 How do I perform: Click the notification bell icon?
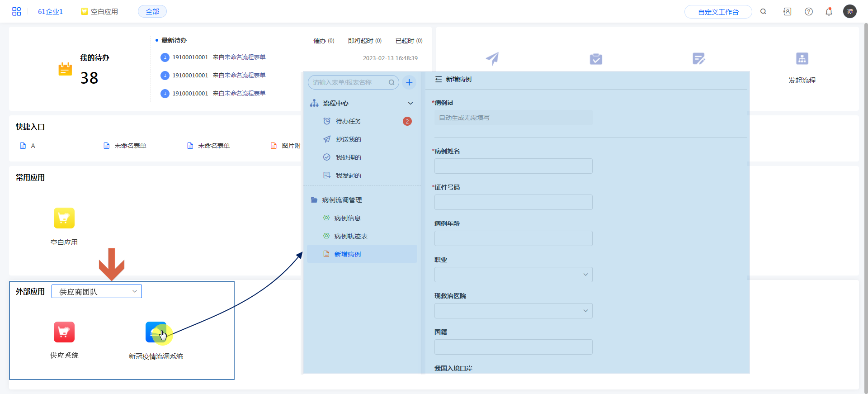click(829, 12)
